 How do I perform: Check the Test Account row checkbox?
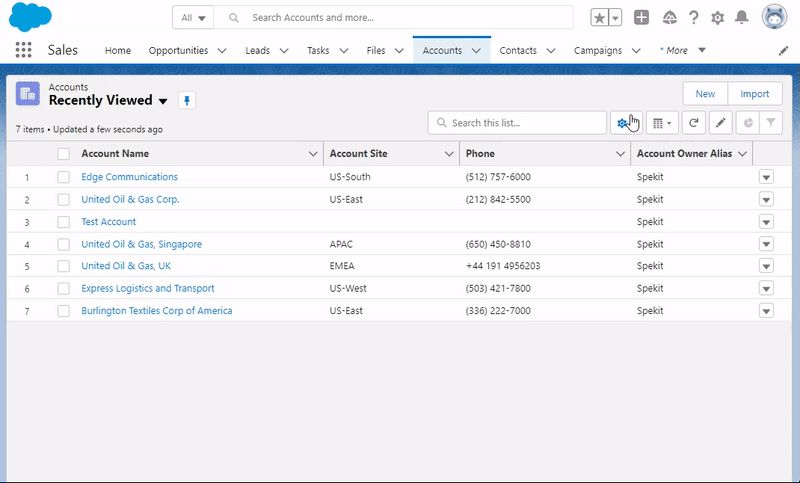(x=63, y=222)
